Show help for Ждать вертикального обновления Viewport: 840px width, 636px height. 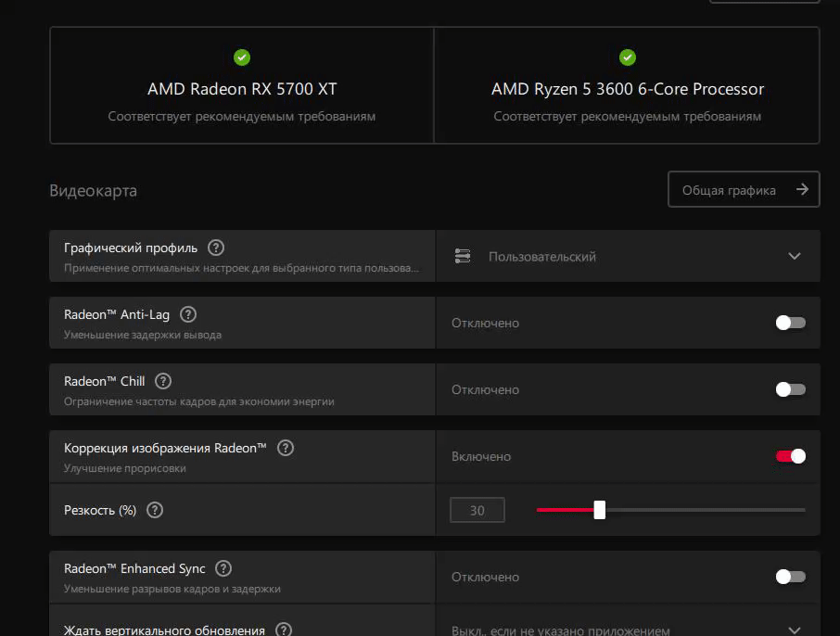click(x=284, y=630)
